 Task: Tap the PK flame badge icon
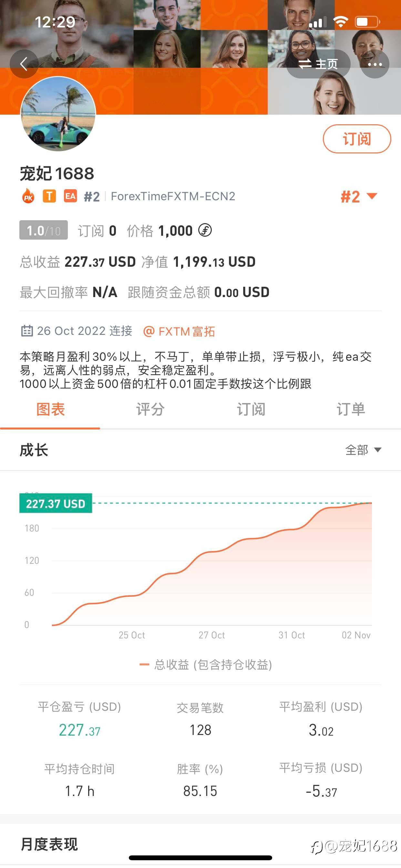[x=28, y=196]
